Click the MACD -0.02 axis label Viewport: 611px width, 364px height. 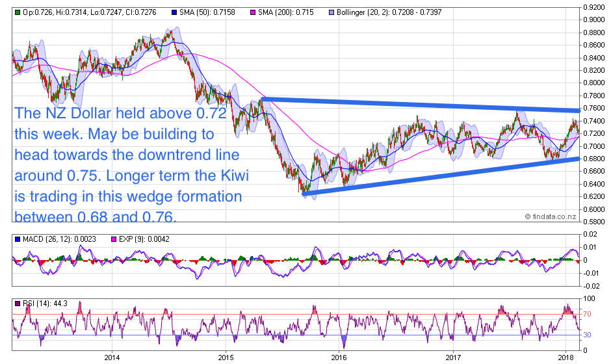pos(590,286)
